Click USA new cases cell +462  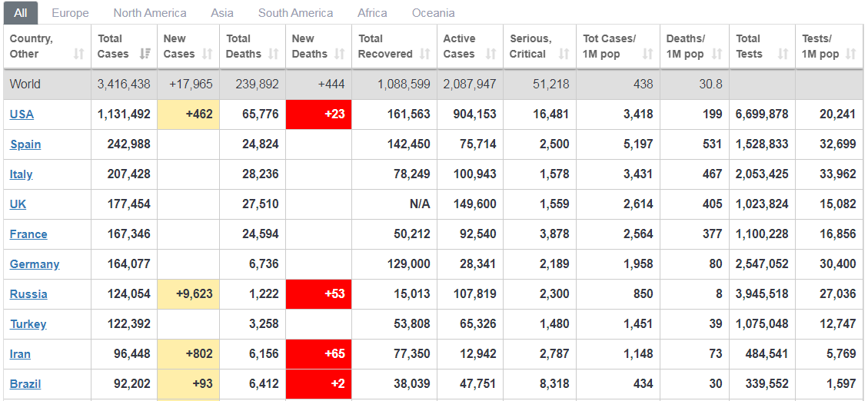188,114
